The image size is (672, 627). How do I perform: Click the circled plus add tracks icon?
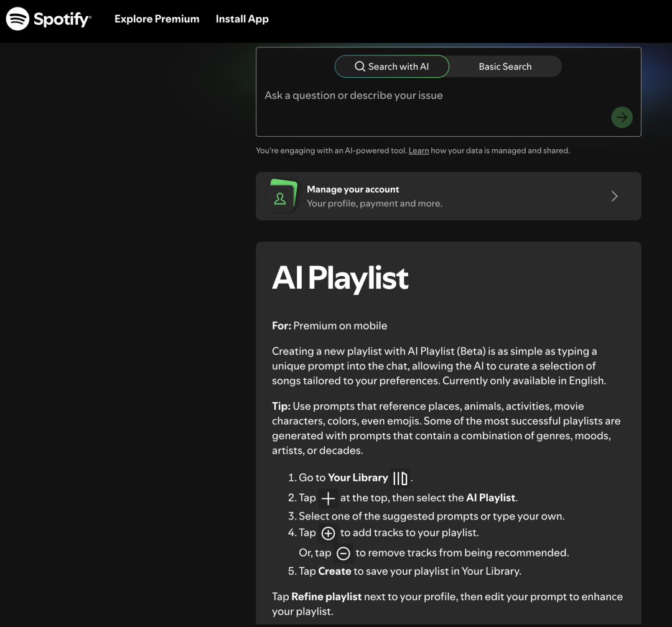[x=328, y=533]
